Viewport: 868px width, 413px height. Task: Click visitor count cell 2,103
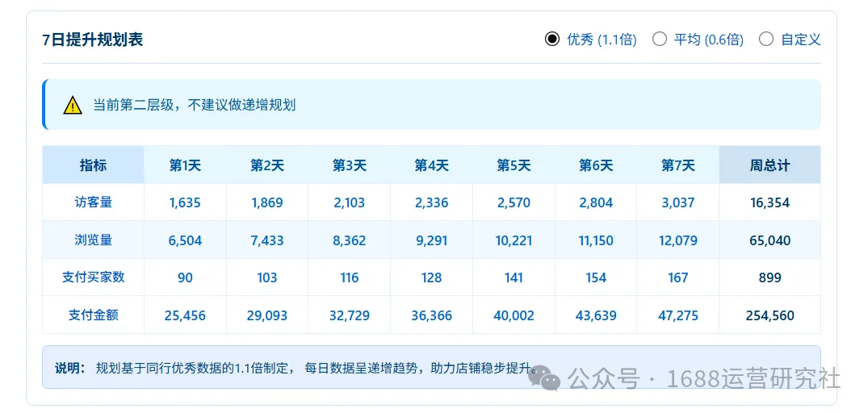(350, 203)
